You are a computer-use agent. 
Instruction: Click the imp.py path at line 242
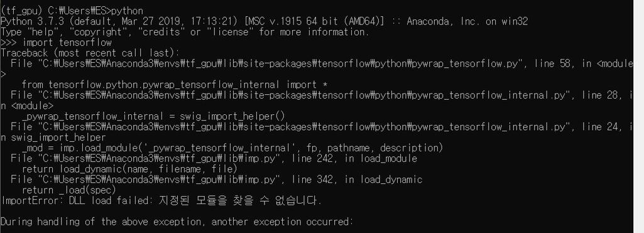(162, 158)
